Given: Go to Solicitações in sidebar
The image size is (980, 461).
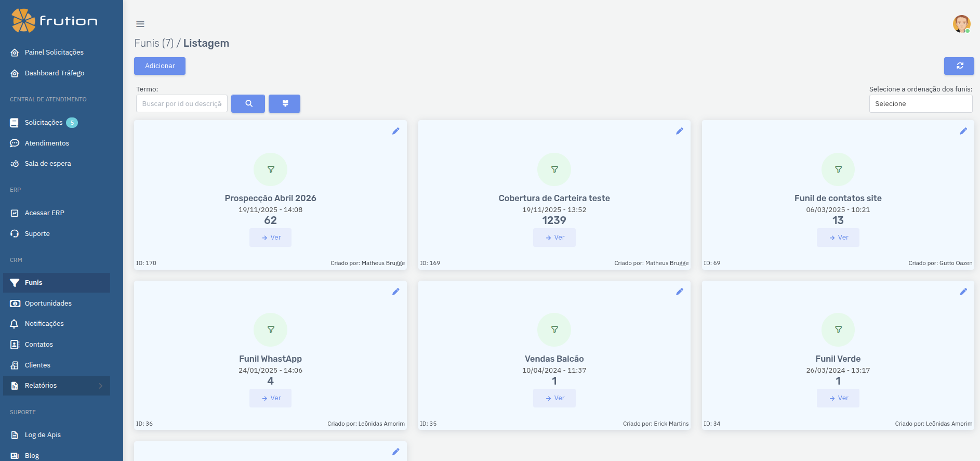Looking at the screenshot, I should click(x=56, y=123).
